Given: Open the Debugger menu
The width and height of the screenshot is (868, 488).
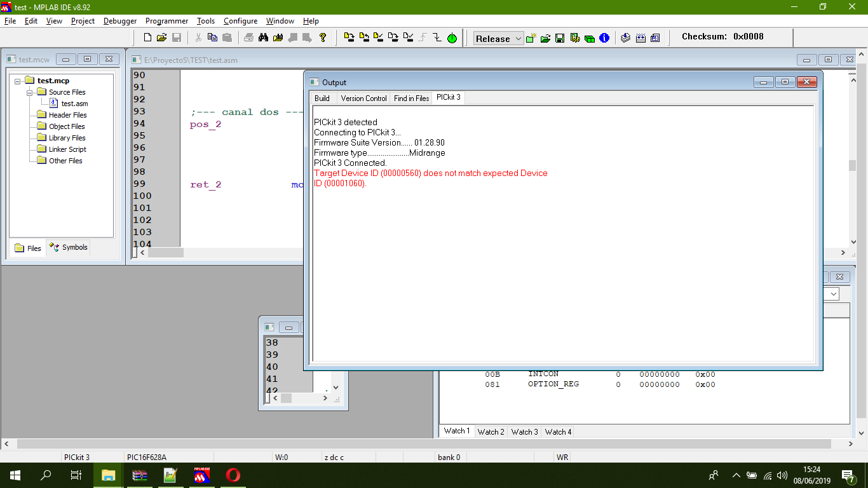Looking at the screenshot, I should coord(120,21).
